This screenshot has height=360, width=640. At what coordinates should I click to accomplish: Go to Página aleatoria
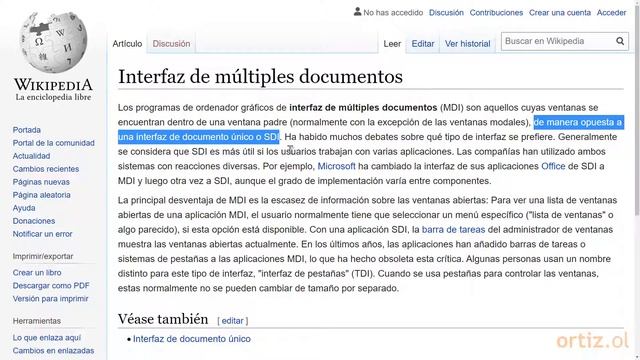(41, 195)
